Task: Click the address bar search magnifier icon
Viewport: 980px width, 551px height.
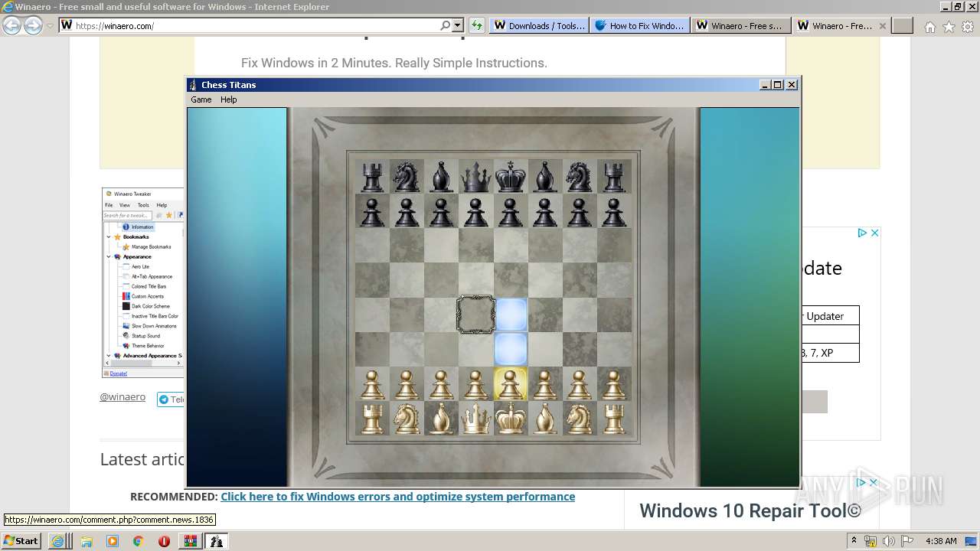Action: tap(445, 25)
